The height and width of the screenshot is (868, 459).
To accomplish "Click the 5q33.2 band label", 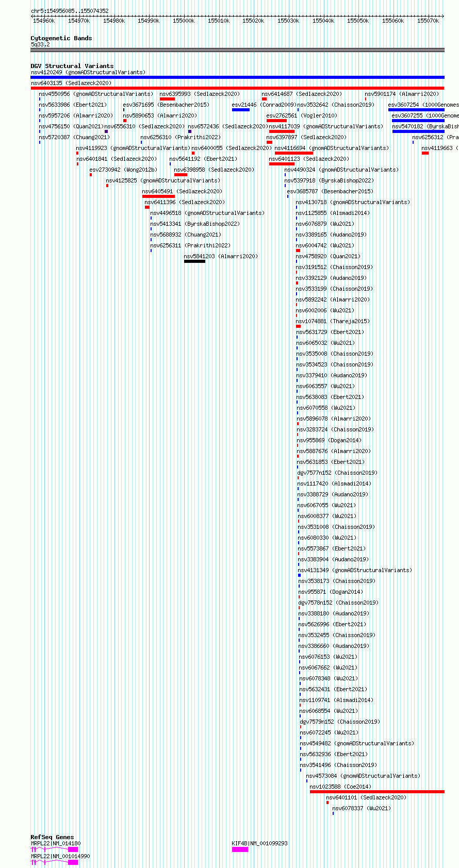I will pyautogui.click(x=40, y=44).
